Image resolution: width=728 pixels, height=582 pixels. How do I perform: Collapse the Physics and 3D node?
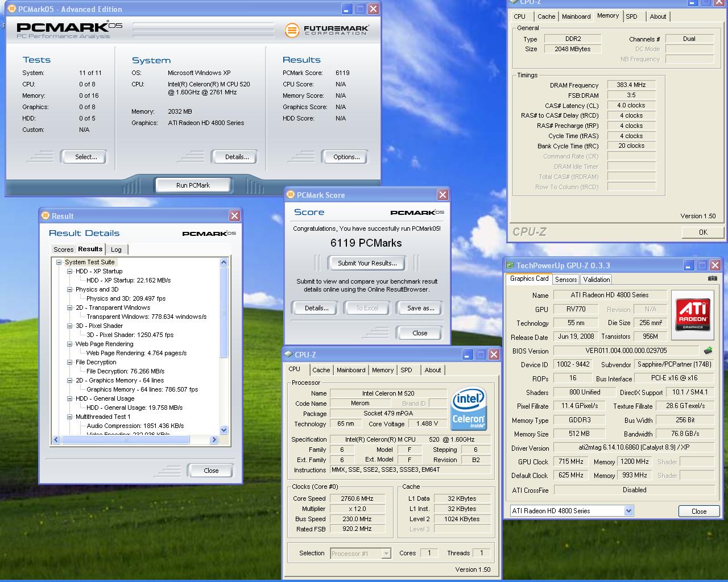tap(70, 289)
